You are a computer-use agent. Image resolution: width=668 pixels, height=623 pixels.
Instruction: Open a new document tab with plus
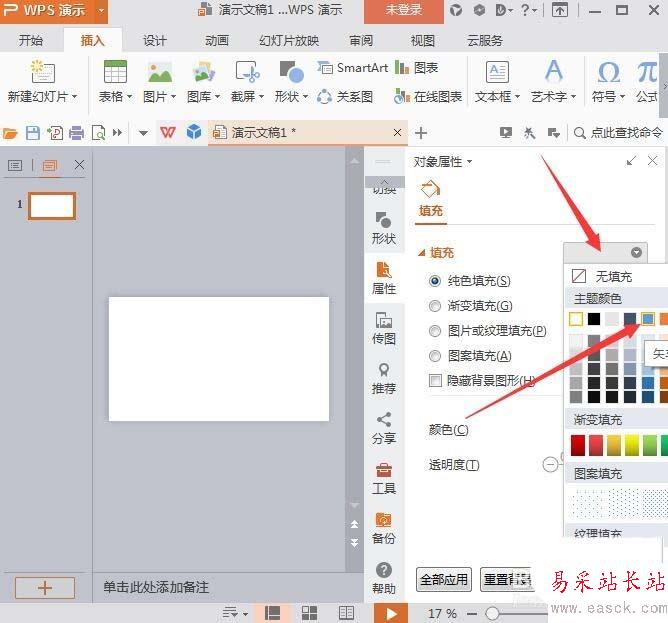pos(421,133)
